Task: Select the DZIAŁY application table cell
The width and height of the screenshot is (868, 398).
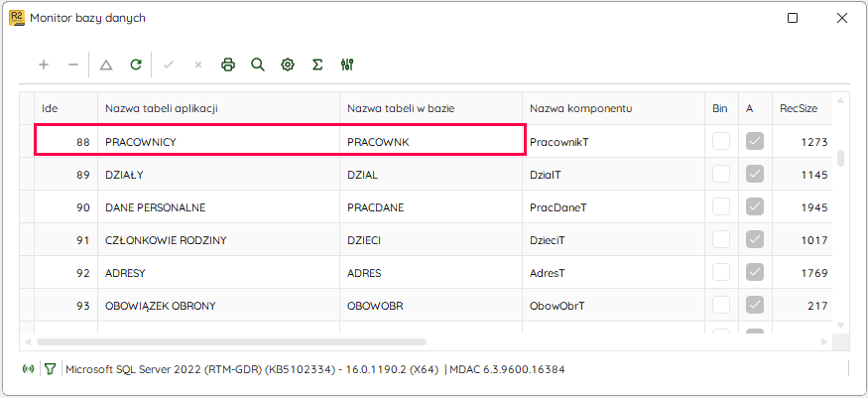Action: [x=218, y=175]
